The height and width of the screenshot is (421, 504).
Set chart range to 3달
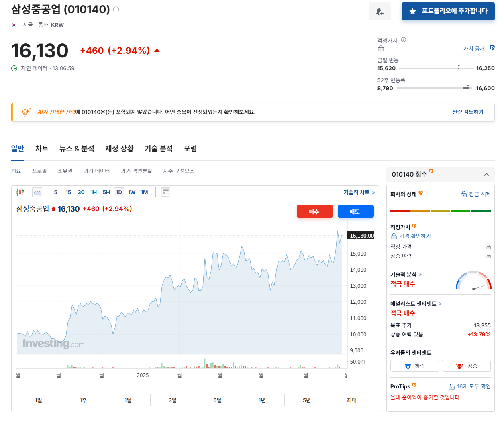tap(173, 400)
